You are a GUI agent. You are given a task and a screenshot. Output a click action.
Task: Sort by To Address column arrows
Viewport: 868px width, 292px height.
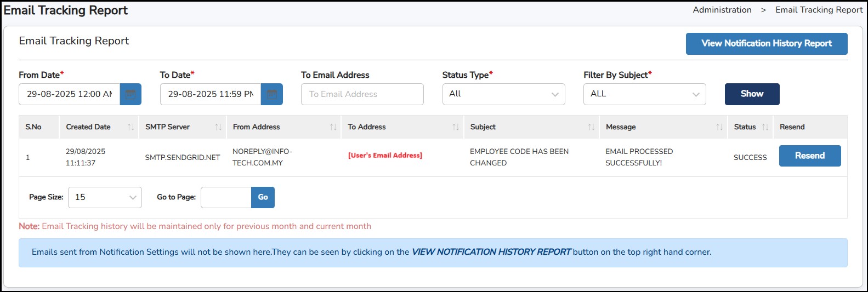pos(456,127)
